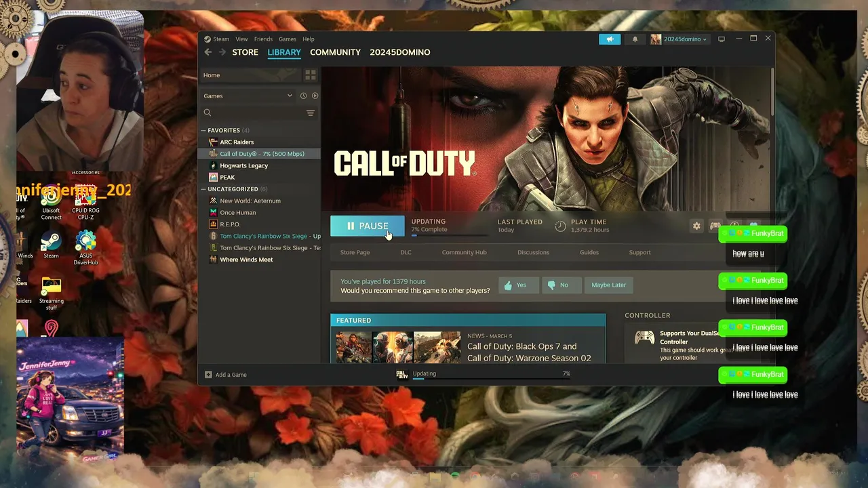Click Add a Game
This screenshot has width=868, height=488.
click(226, 375)
